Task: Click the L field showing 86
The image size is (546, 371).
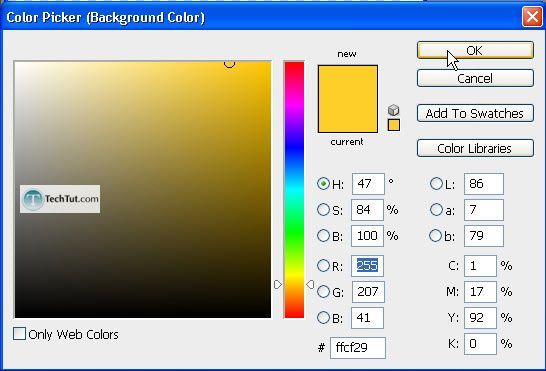Action: 484,184
